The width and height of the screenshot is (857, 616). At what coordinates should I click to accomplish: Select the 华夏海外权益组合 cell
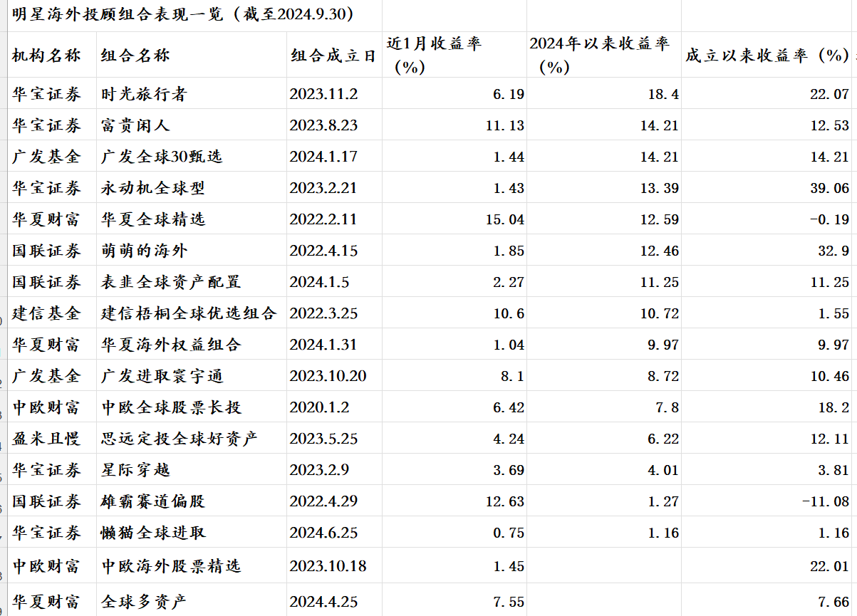[x=192, y=344]
